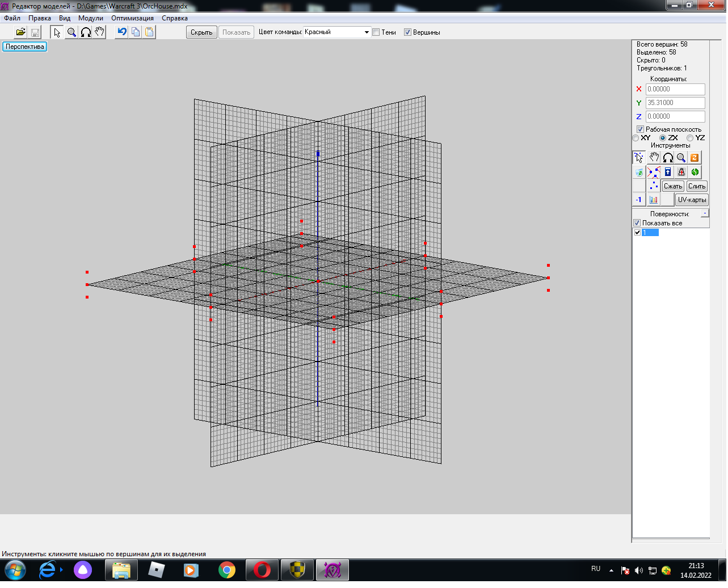Enable the Тени checkbox

376,32
